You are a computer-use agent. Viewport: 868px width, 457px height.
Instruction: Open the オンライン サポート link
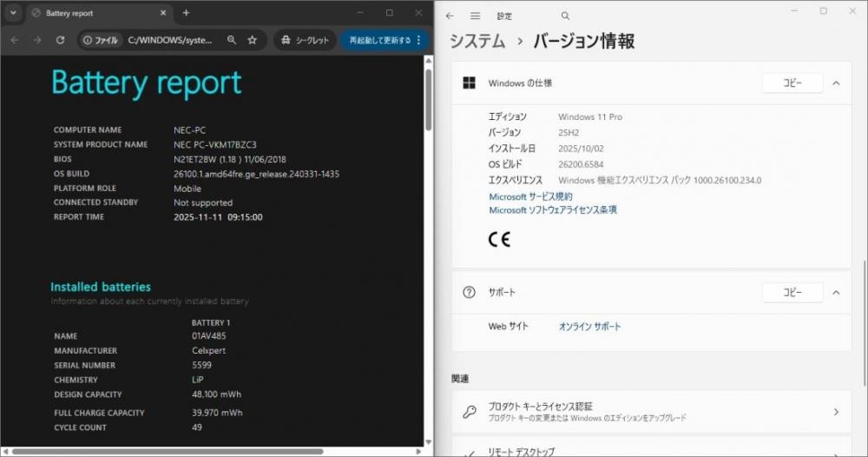589,327
